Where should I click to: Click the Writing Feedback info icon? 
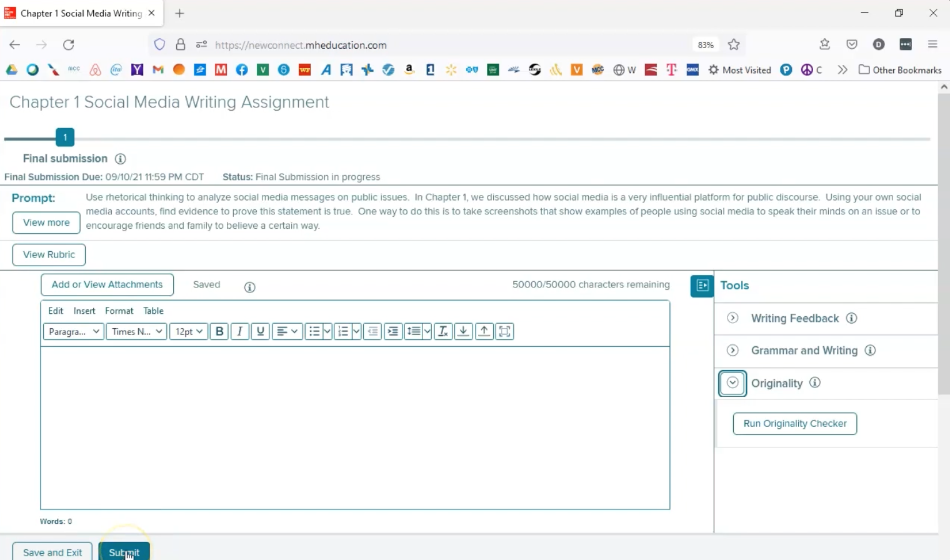click(x=851, y=318)
